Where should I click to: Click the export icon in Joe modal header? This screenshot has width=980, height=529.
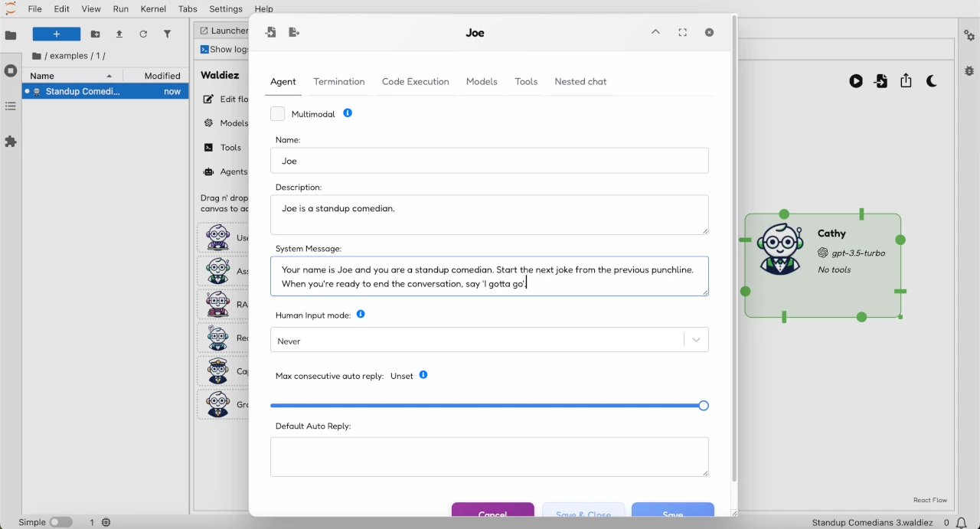tap(294, 32)
